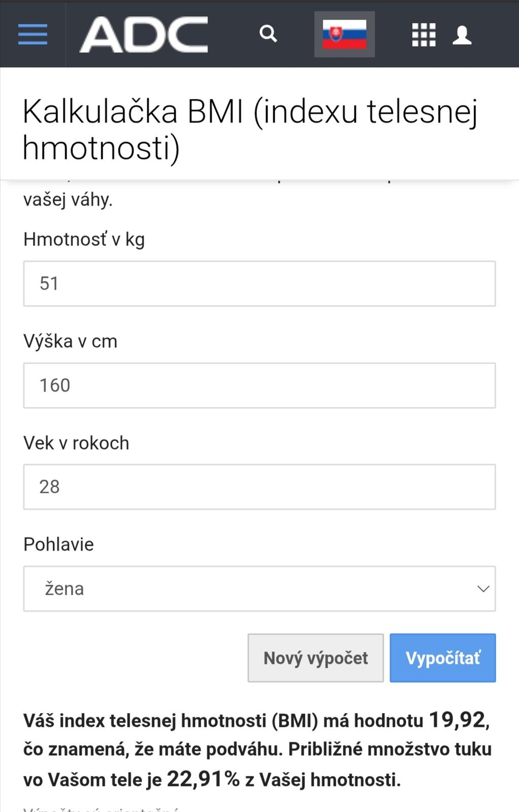Viewport: 519px width, 812px height.
Task: Click the Slovak flag language selector
Action: [x=344, y=35]
